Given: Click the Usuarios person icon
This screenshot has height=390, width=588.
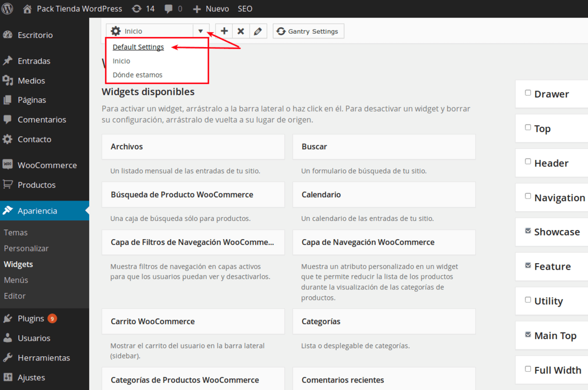Looking at the screenshot, I should [7, 338].
